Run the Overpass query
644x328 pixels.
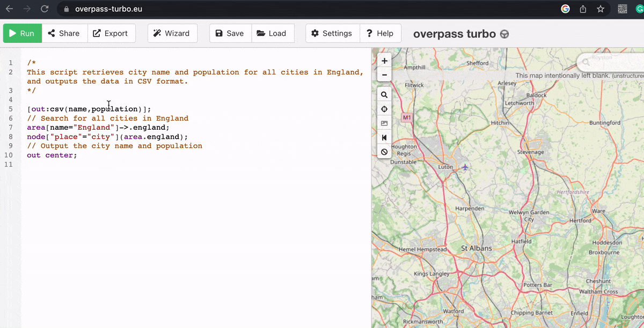tap(22, 33)
